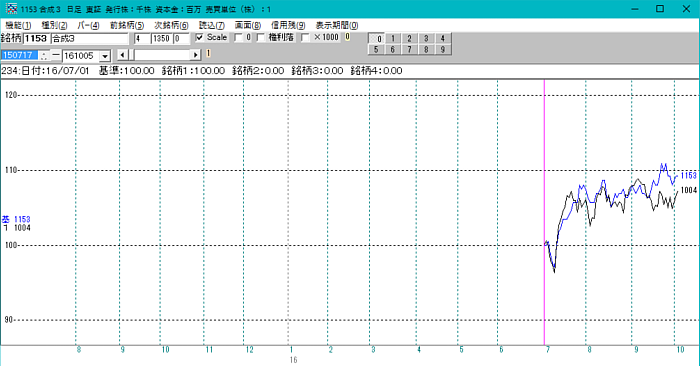
Task: Click the small field after the 1350 box
Action: pyautogui.click(x=181, y=38)
